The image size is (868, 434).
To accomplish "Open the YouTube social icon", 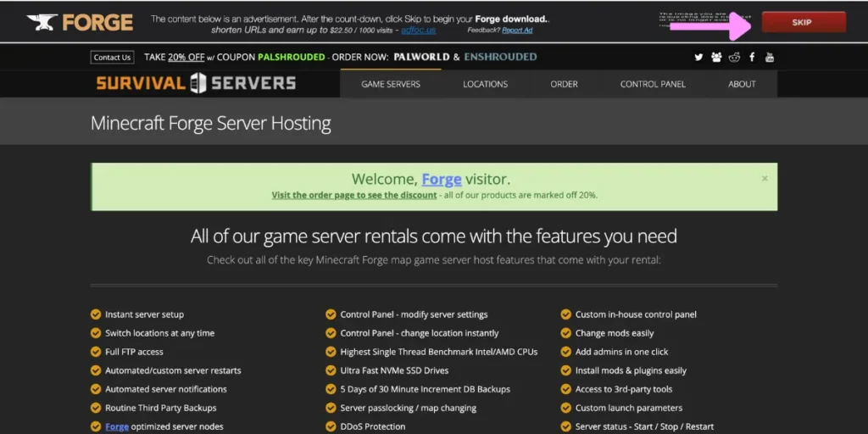I will pos(770,57).
